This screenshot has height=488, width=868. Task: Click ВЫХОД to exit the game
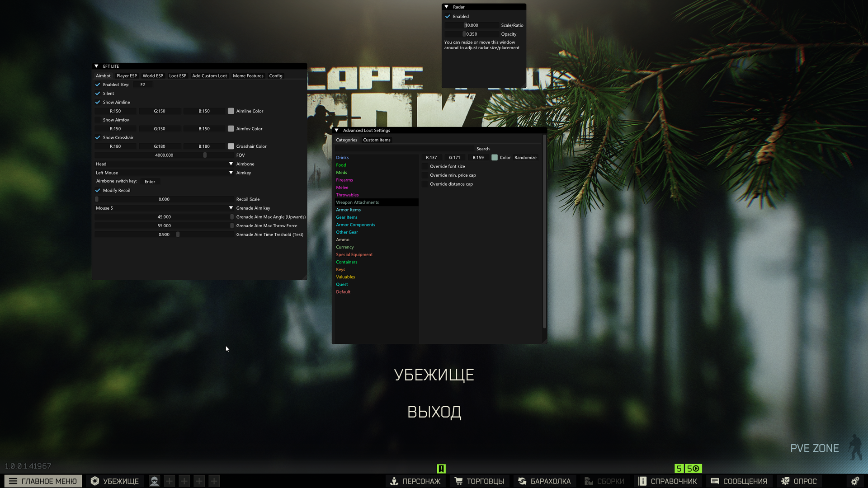coord(434,412)
